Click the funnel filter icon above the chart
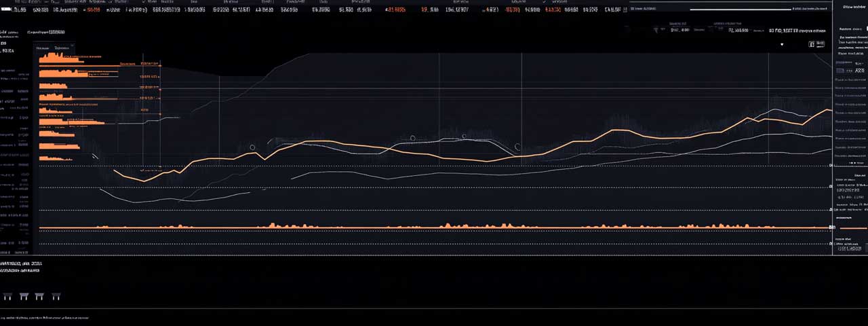Image resolution: width=868 pixels, height=326 pixels. (x=655, y=31)
